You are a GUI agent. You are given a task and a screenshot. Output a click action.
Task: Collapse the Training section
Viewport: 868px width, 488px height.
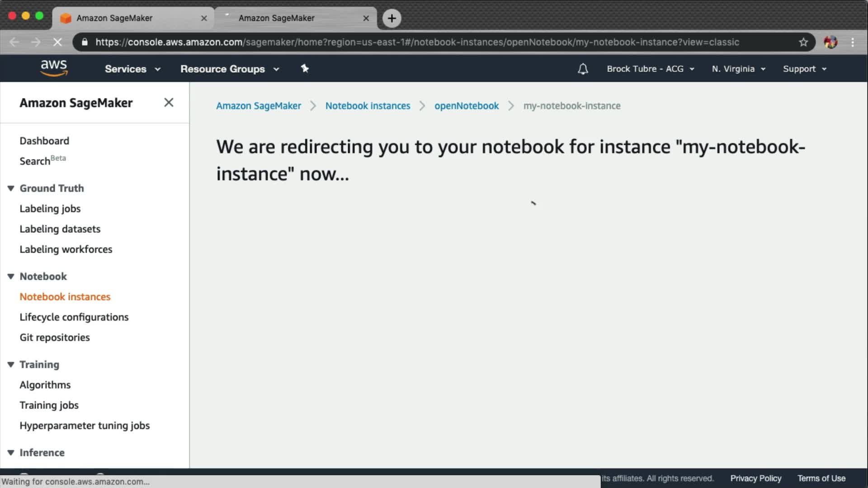(11, 365)
